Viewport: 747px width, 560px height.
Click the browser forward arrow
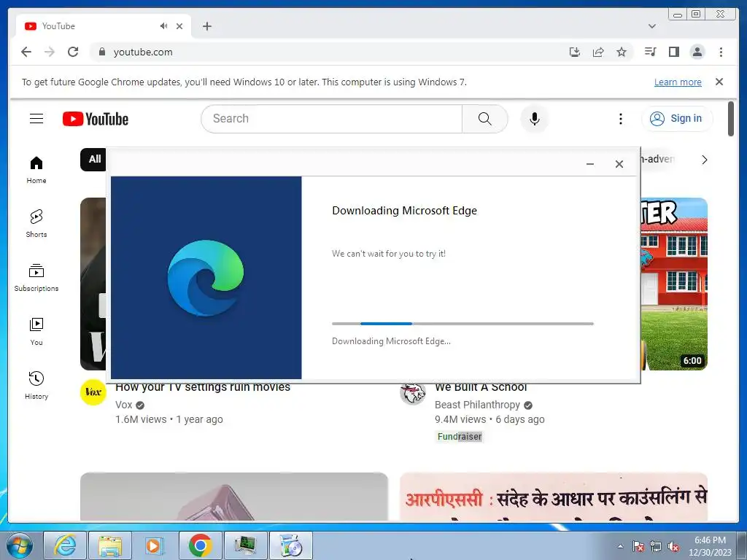[50, 52]
